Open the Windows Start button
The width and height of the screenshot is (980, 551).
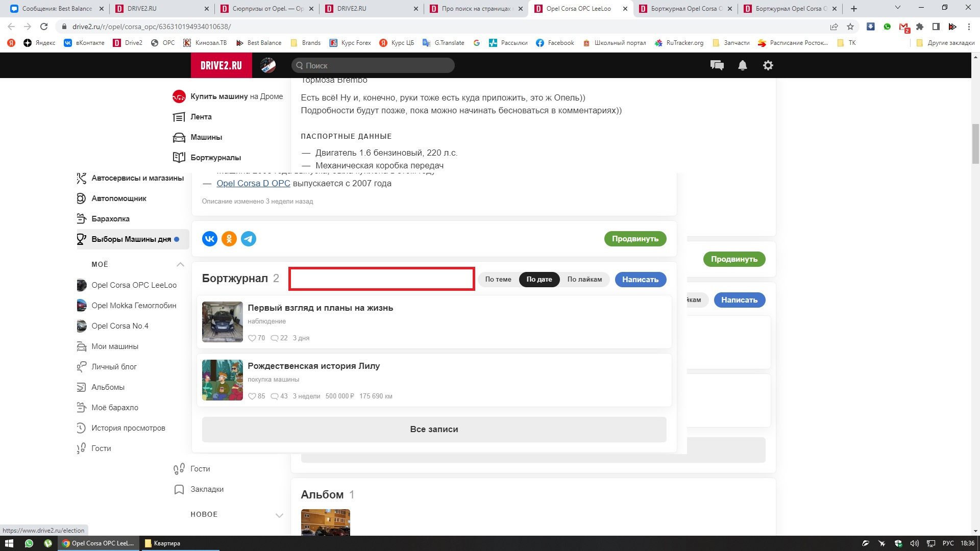[9, 543]
